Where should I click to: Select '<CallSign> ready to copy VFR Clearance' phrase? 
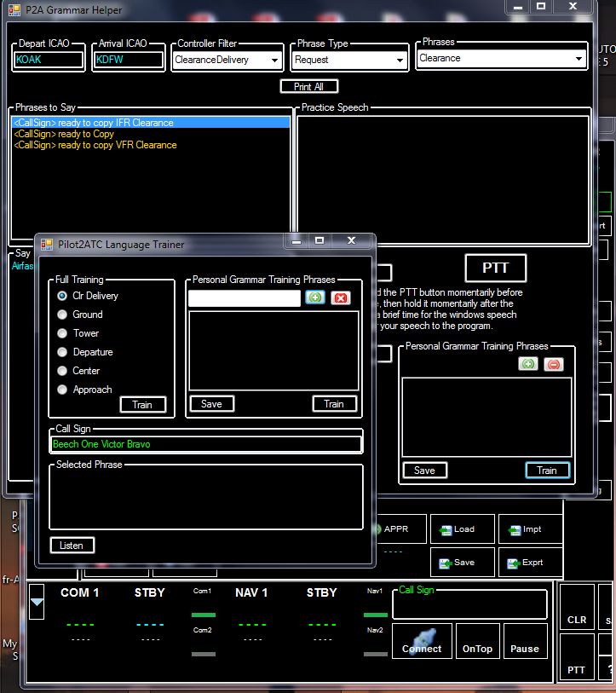(x=151, y=145)
